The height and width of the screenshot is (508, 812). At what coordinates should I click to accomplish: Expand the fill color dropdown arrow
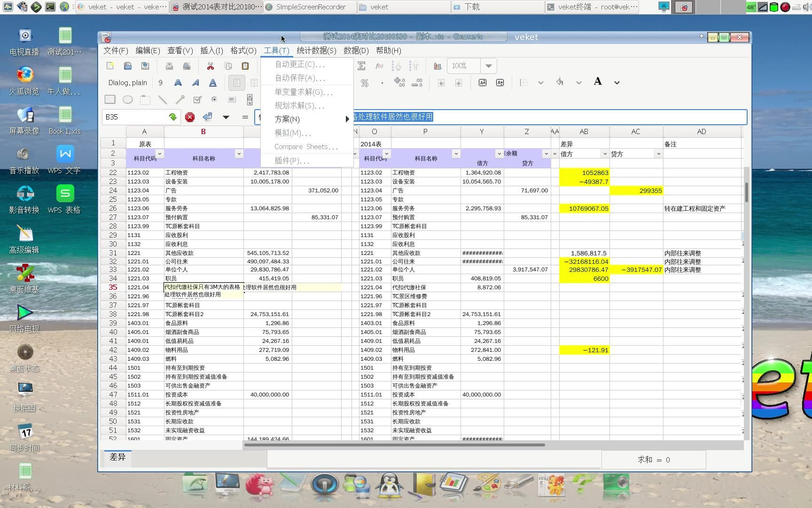tap(579, 83)
